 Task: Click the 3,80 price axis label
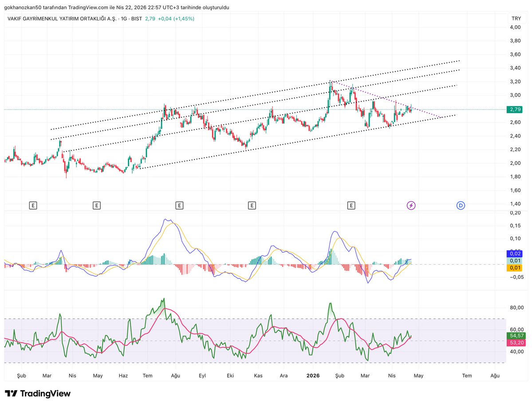pyautogui.click(x=515, y=41)
